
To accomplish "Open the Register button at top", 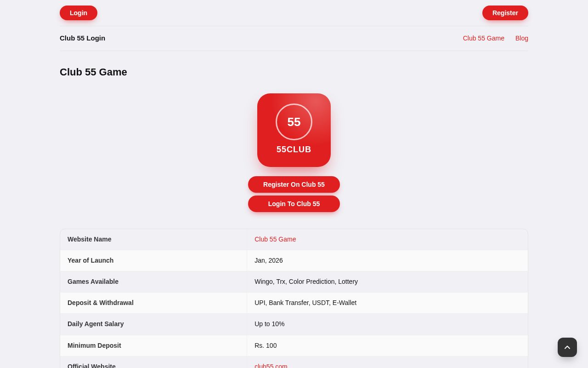I will pos(505,13).
